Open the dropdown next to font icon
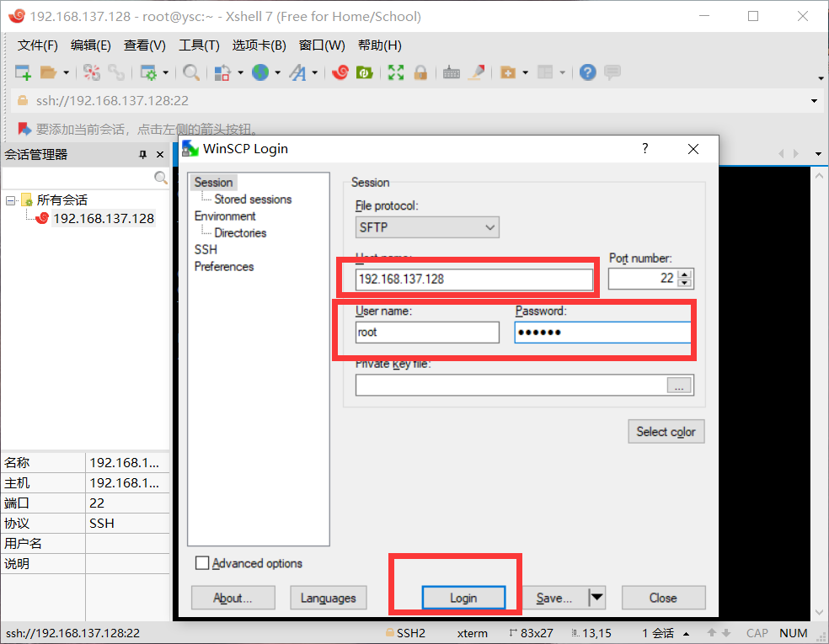829x644 pixels. click(315, 72)
